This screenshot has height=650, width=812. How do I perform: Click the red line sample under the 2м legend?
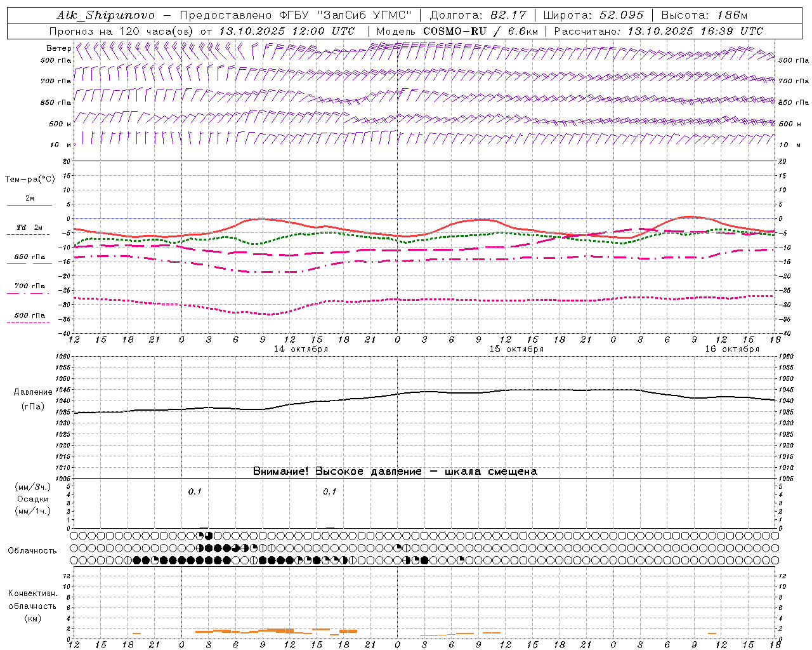29,206
